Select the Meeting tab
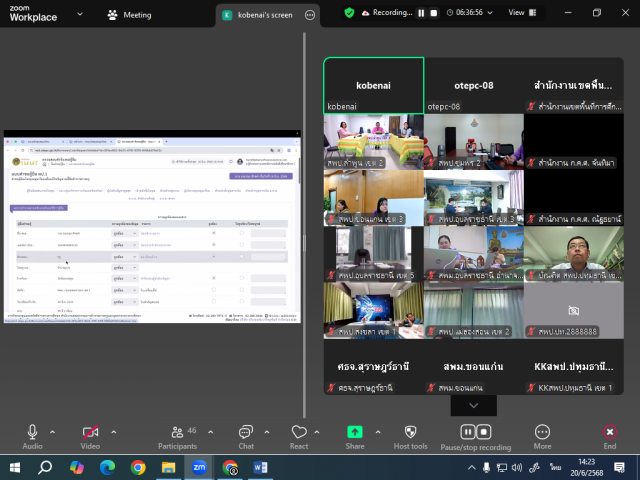The width and height of the screenshot is (640, 480). pos(129,15)
